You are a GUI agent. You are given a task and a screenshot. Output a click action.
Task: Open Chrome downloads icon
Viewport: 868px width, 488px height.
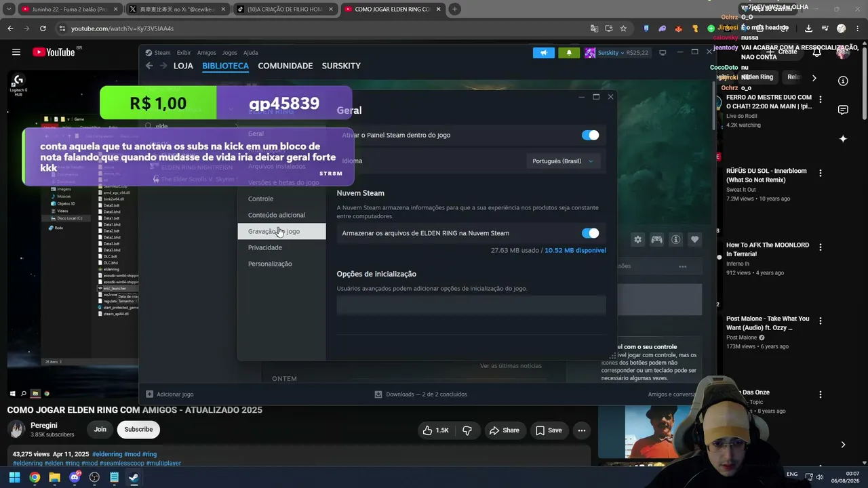[808, 28]
